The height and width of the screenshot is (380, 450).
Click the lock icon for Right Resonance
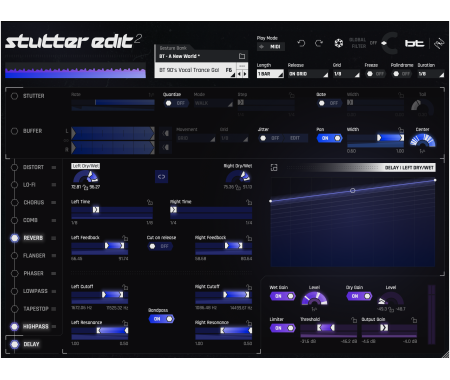coord(249,323)
